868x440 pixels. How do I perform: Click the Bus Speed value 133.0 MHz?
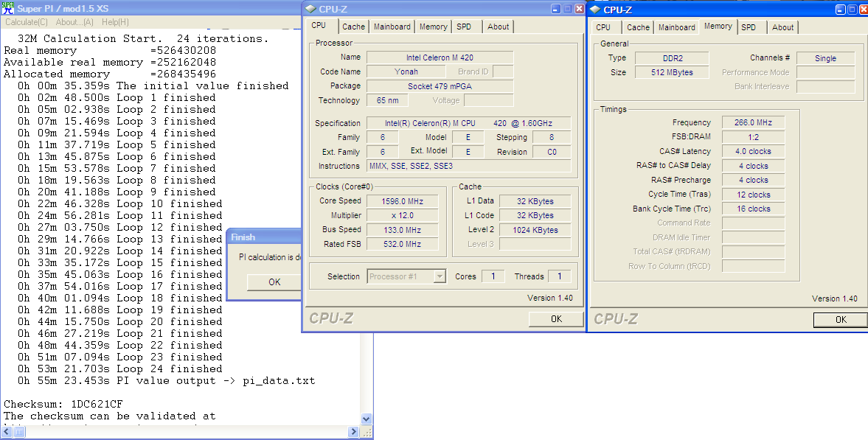tap(402, 230)
